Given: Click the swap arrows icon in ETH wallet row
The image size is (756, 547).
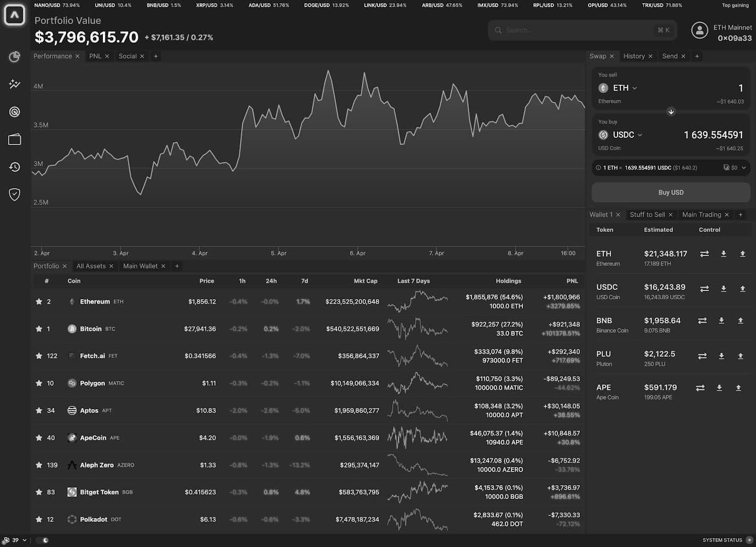Looking at the screenshot, I should [x=705, y=254].
